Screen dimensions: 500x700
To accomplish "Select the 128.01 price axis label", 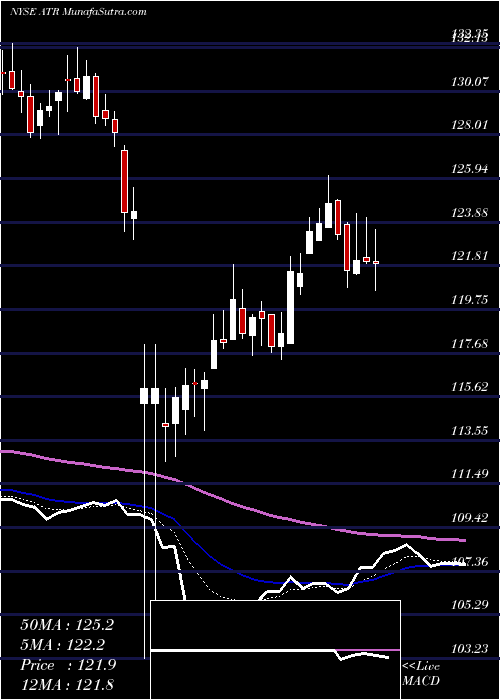I will point(469,125).
